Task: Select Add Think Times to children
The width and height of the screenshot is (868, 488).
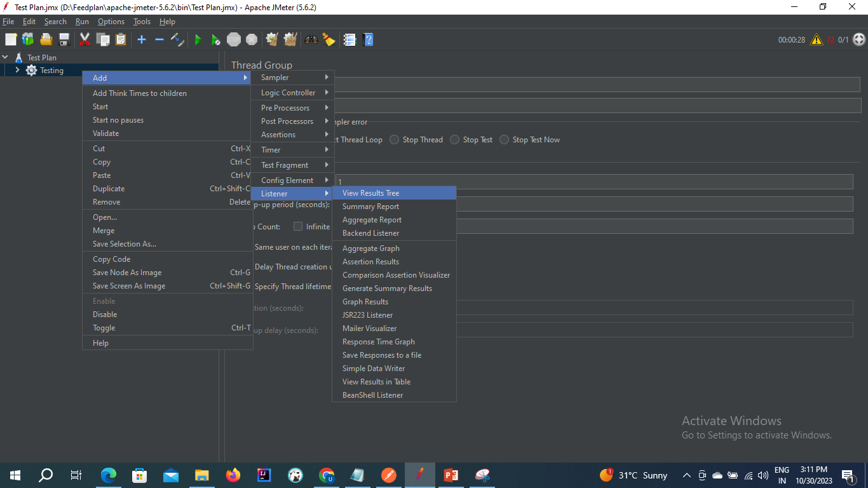Action: coord(168,93)
